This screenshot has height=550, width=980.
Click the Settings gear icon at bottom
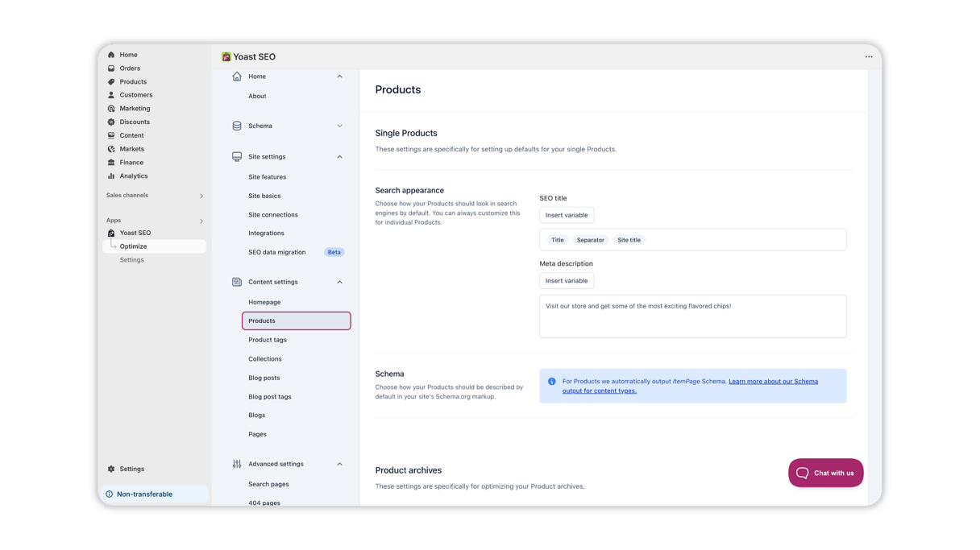click(111, 469)
